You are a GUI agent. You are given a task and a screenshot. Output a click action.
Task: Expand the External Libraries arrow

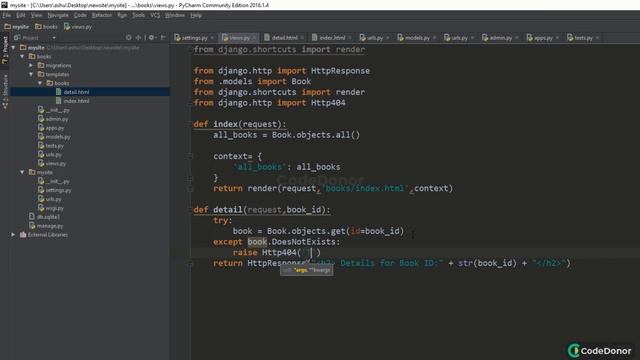(13, 235)
